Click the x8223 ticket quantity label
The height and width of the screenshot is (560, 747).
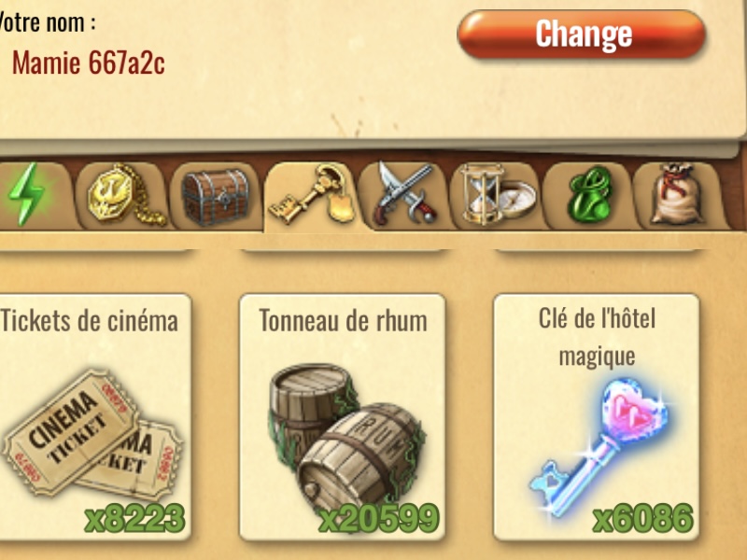(135, 518)
